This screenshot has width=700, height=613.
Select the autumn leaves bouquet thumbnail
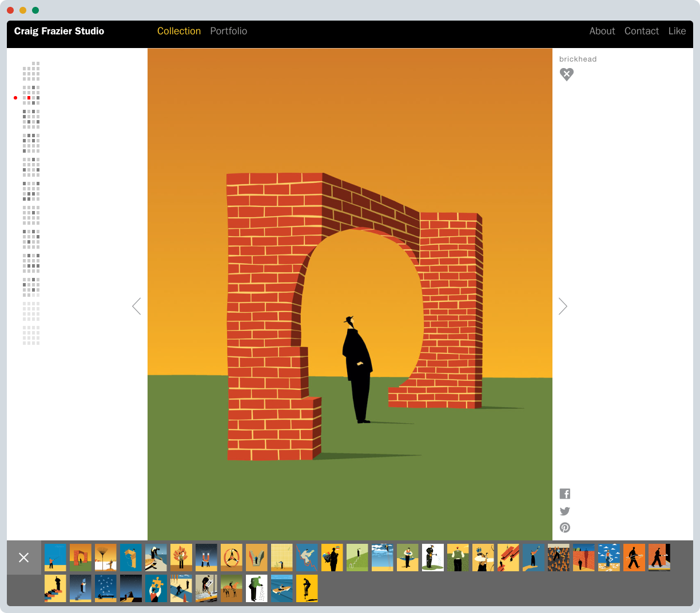coord(181,558)
